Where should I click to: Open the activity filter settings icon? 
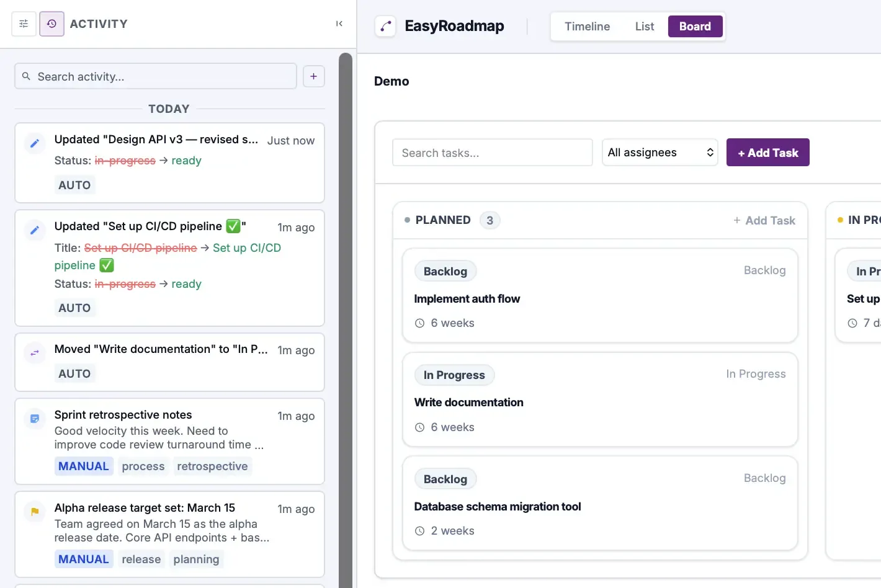pyautogui.click(x=24, y=23)
